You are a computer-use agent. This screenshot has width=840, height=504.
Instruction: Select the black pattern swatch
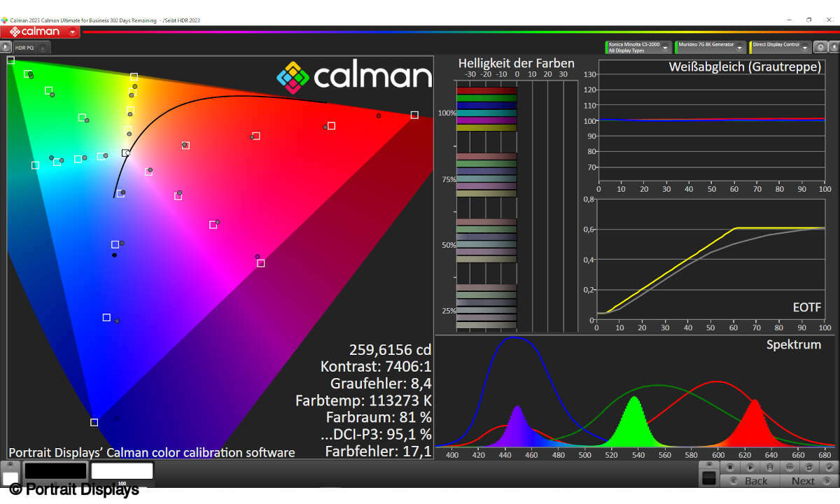tap(55, 471)
